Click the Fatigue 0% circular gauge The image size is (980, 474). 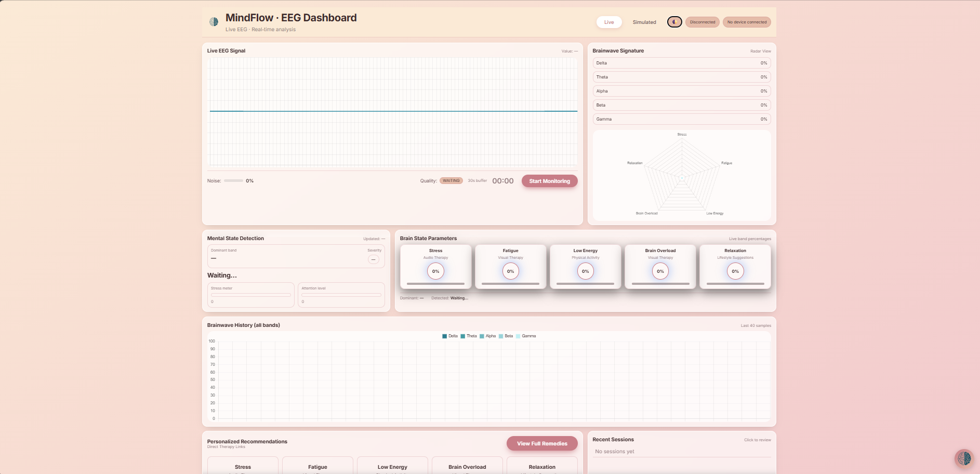click(x=510, y=271)
